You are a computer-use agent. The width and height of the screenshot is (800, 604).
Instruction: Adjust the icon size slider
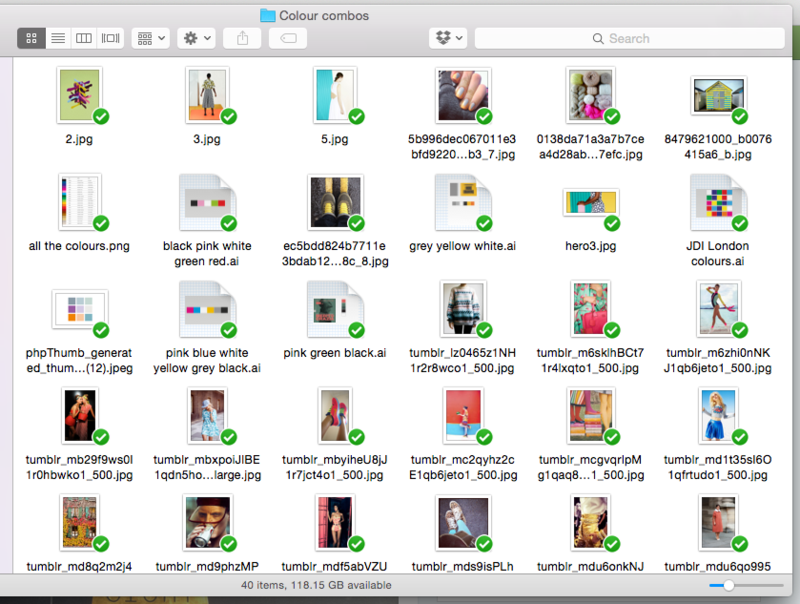[729, 585]
